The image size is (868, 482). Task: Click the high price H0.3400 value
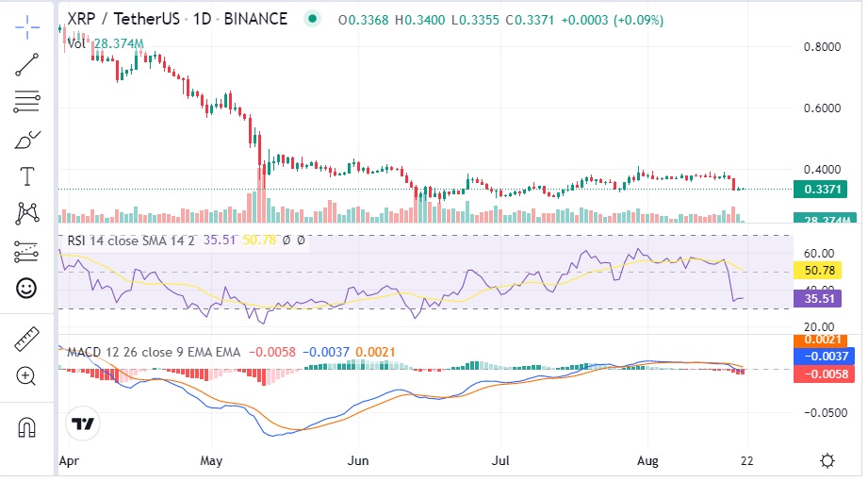tap(420, 20)
